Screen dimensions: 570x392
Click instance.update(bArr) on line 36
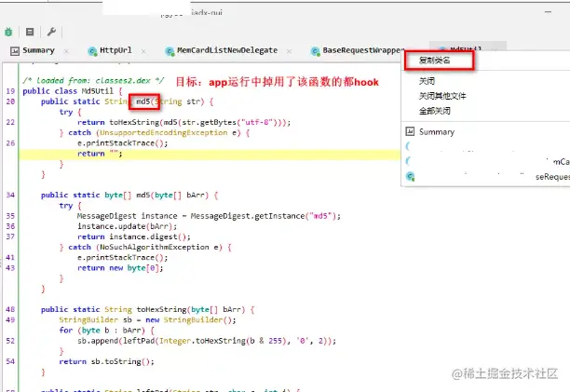pos(127,226)
